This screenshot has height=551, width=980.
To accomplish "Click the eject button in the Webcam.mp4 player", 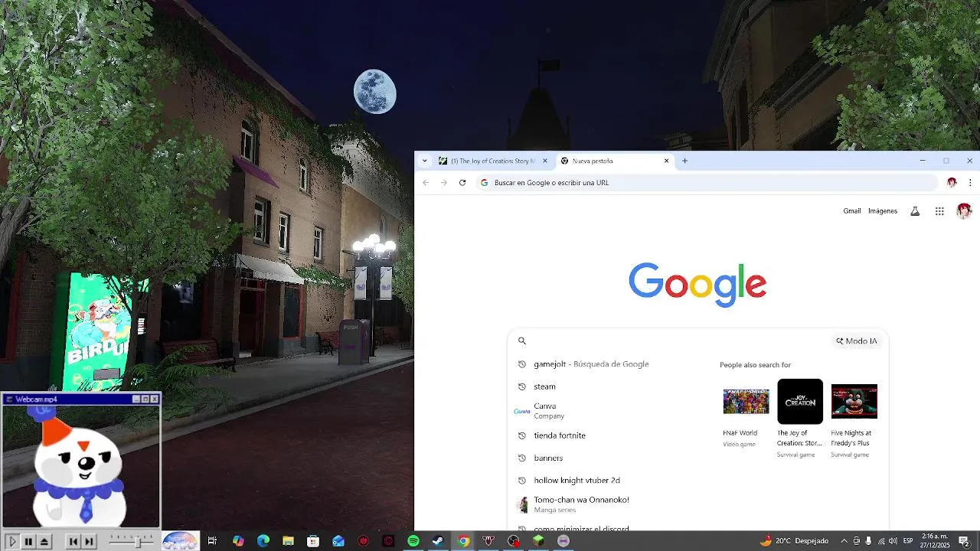I will click(x=44, y=542).
